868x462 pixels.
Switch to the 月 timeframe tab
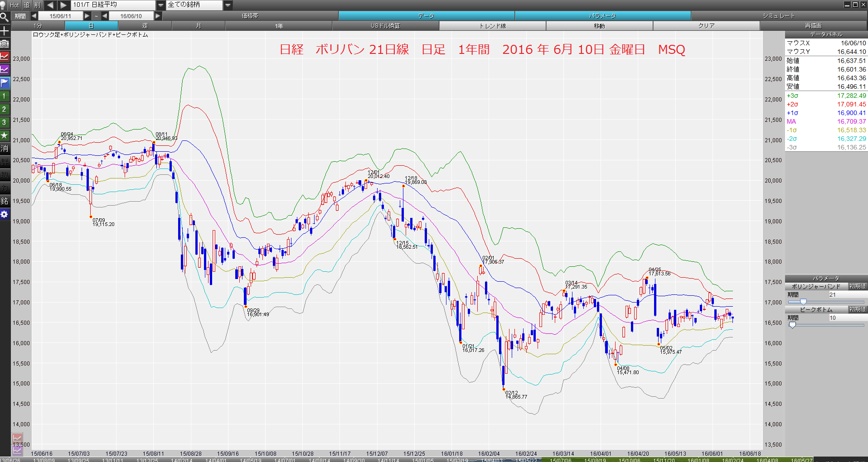pos(199,26)
